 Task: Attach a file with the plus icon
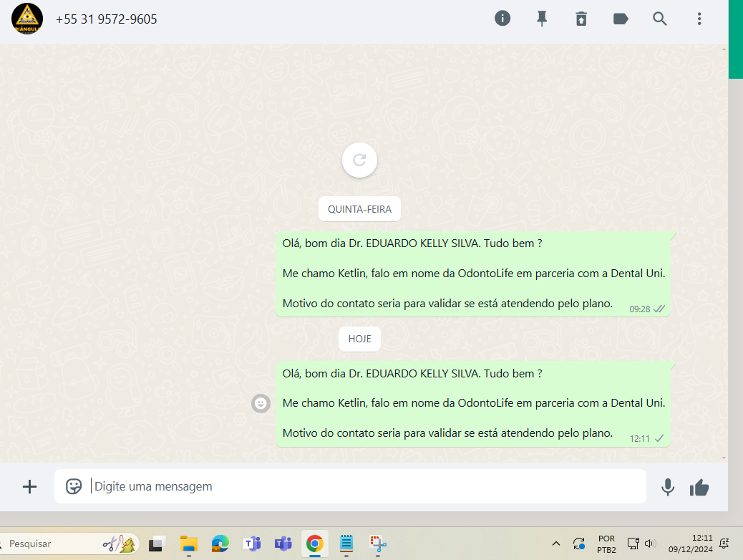(x=29, y=486)
